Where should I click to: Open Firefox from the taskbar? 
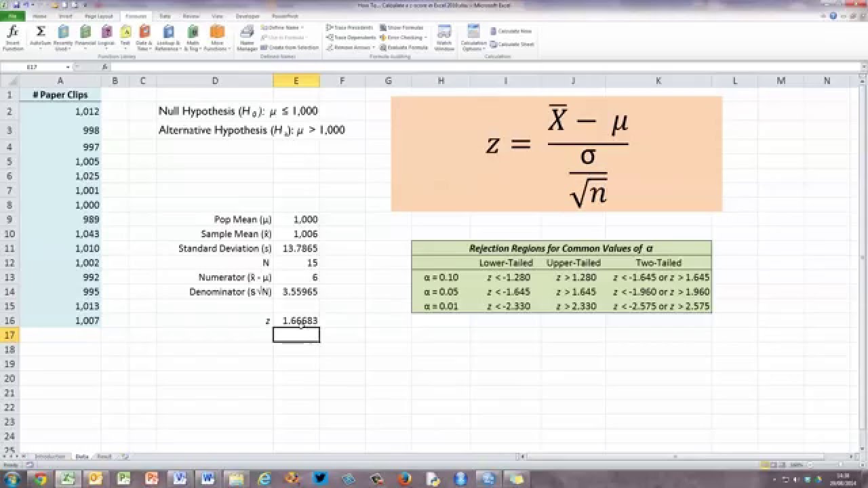click(x=405, y=479)
